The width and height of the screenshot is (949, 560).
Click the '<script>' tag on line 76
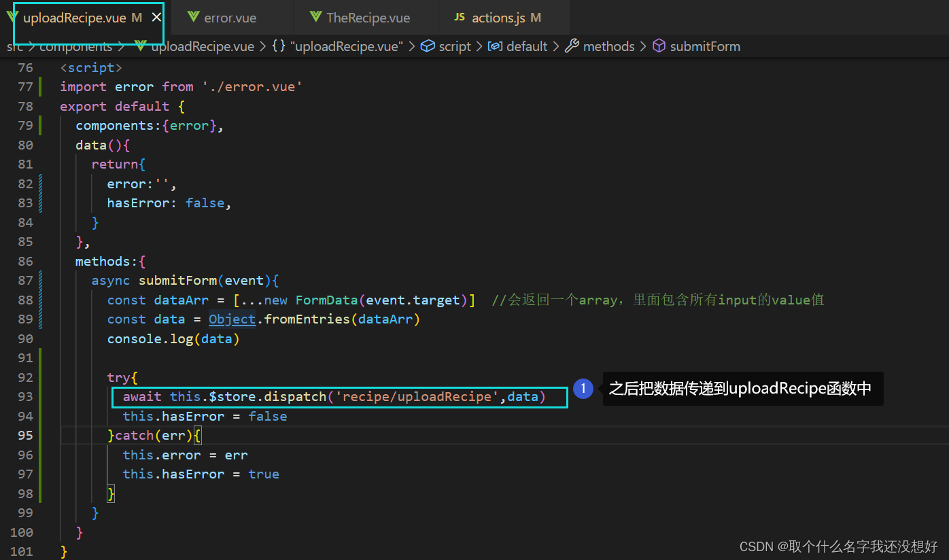coord(91,67)
